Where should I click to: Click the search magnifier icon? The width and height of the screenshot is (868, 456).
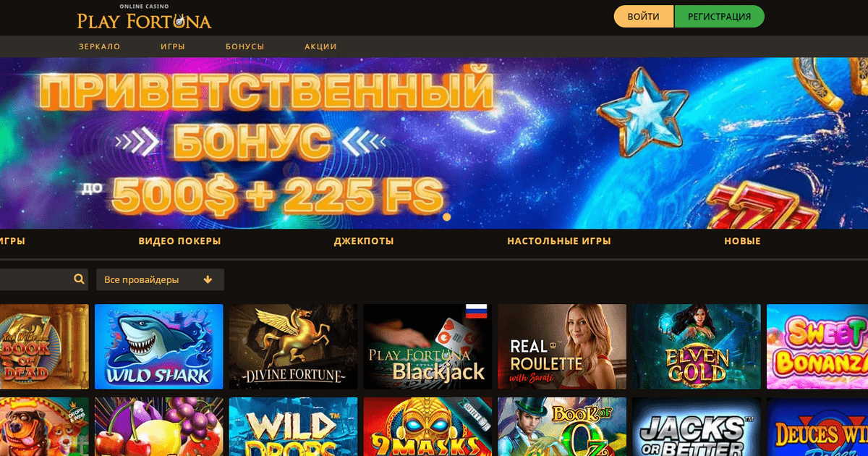pos(79,279)
